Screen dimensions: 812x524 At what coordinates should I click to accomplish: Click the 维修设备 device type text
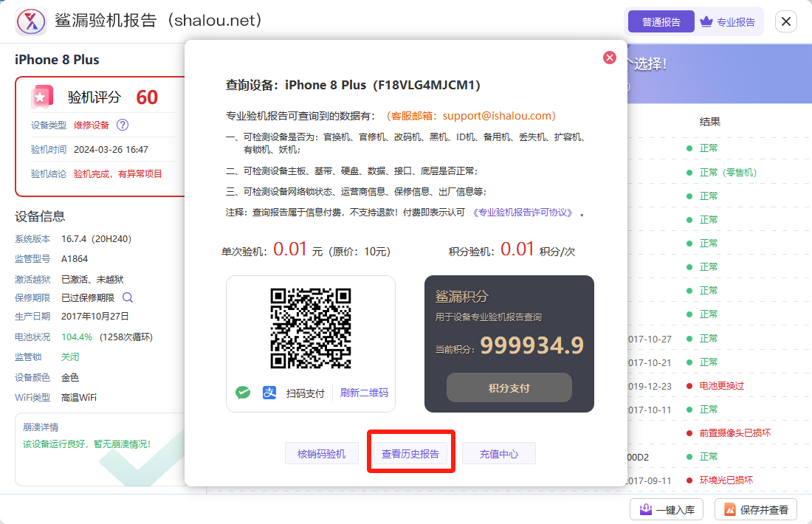click(x=92, y=125)
